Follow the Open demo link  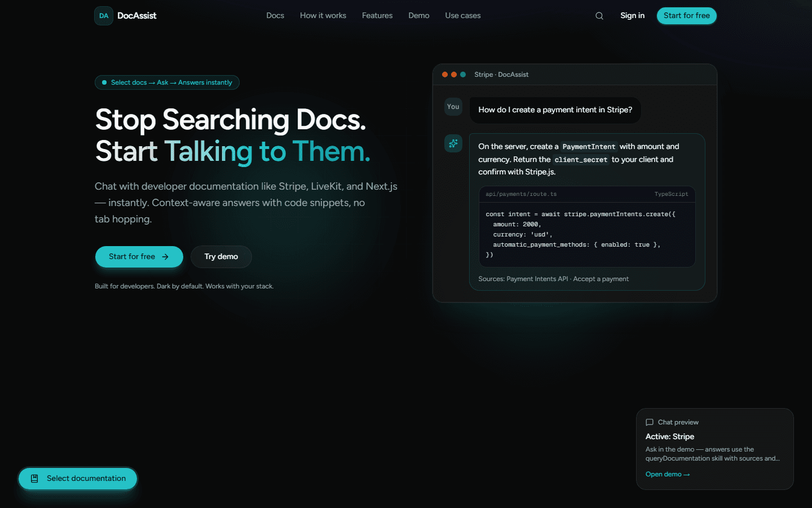click(x=668, y=474)
